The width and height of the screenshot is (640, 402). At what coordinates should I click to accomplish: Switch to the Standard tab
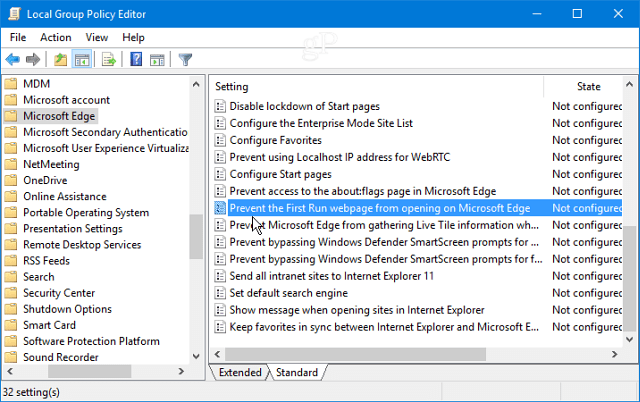[x=297, y=372]
